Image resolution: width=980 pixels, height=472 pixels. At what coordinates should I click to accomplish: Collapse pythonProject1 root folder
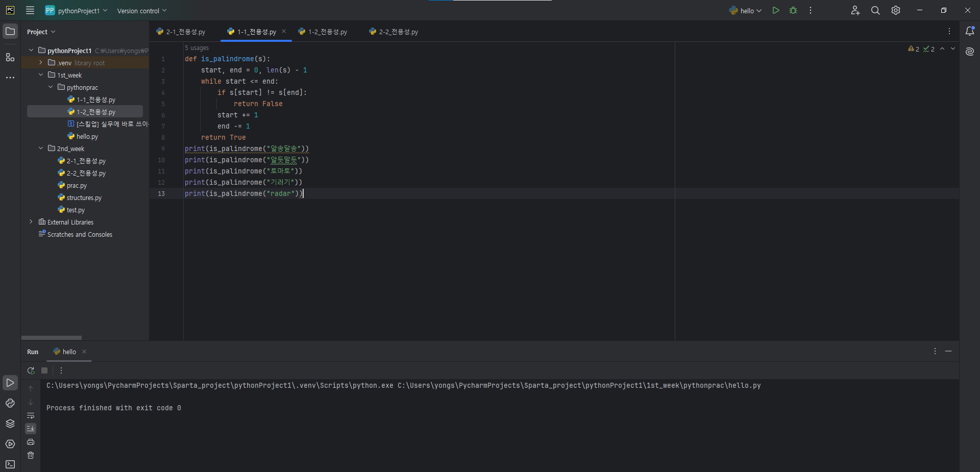pyautogui.click(x=31, y=50)
